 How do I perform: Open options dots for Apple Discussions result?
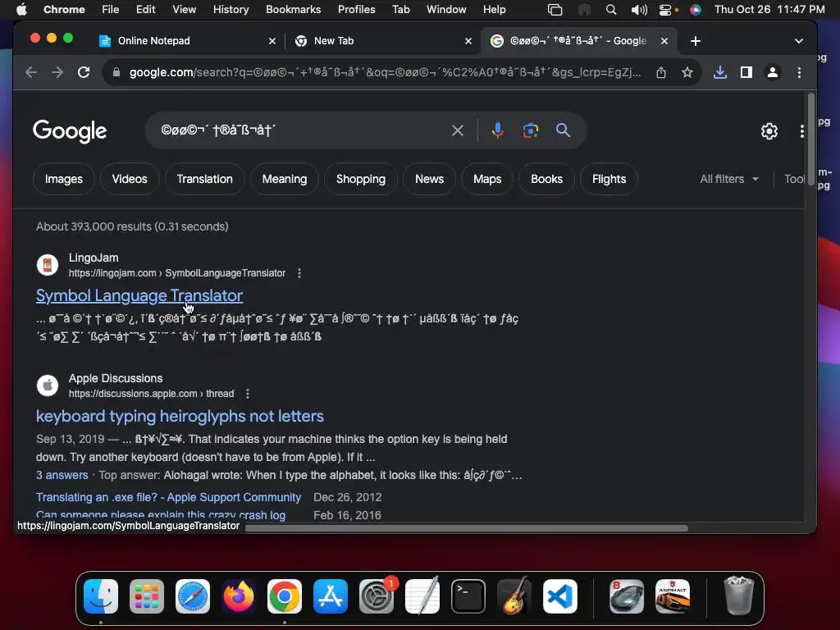[x=248, y=394]
